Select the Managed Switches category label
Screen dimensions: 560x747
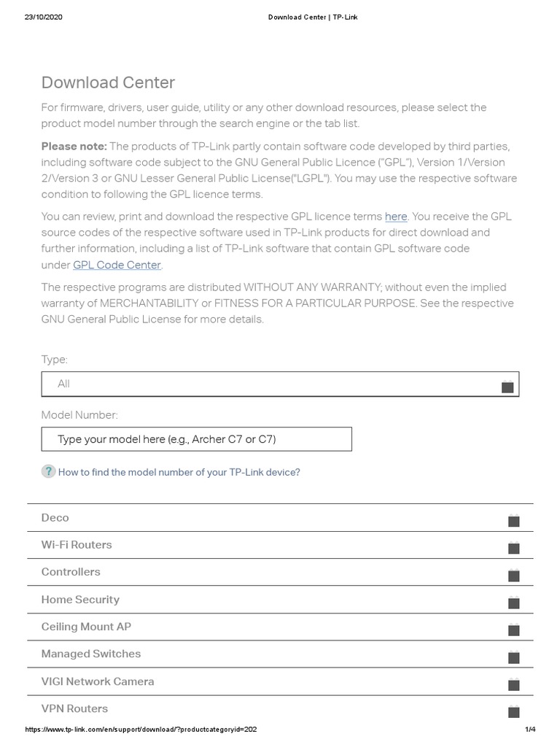coord(91,654)
